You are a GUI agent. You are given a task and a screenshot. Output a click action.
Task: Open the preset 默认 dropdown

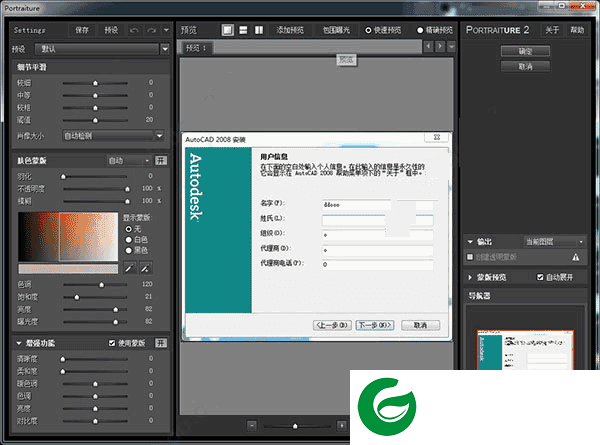[102, 49]
